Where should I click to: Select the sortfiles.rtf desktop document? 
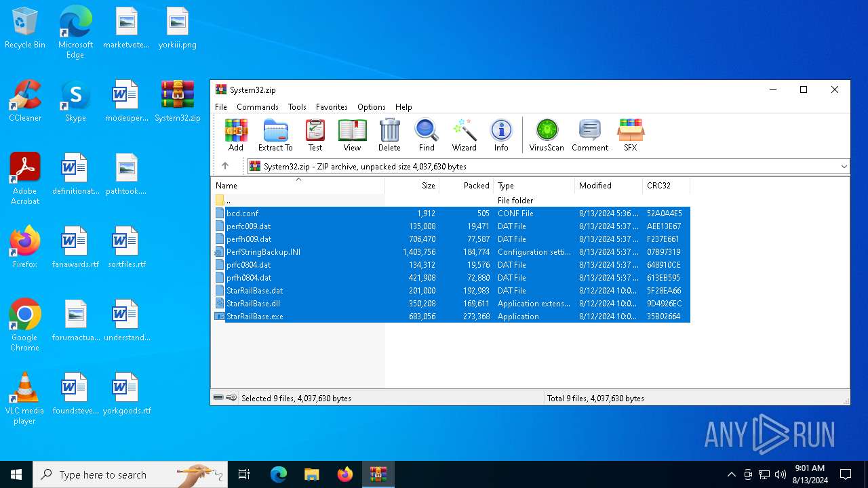[x=126, y=248]
